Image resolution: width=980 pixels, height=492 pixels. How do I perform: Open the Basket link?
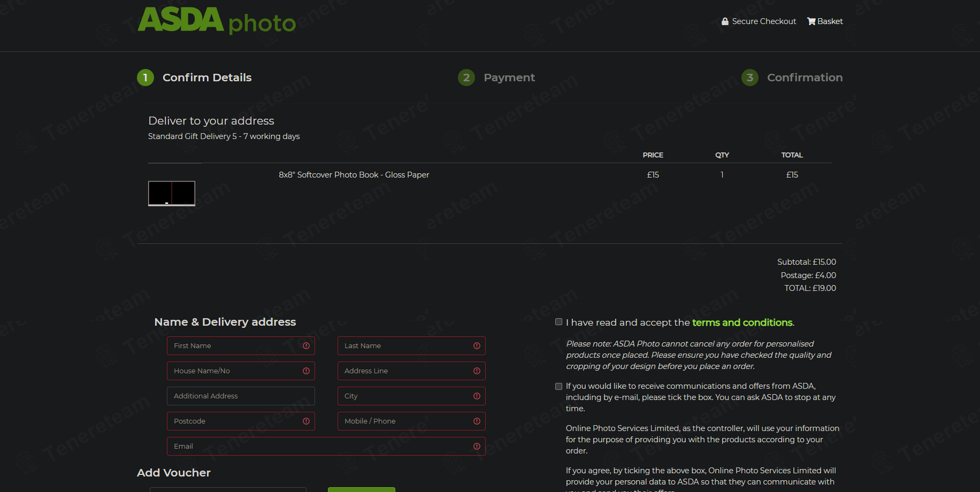pos(825,21)
